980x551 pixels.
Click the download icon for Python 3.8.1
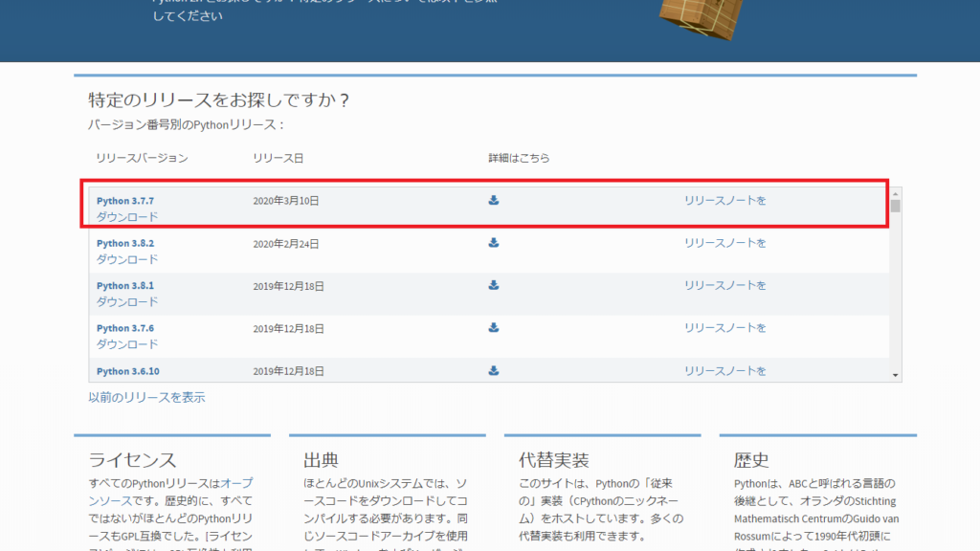(x=493, y=285)
